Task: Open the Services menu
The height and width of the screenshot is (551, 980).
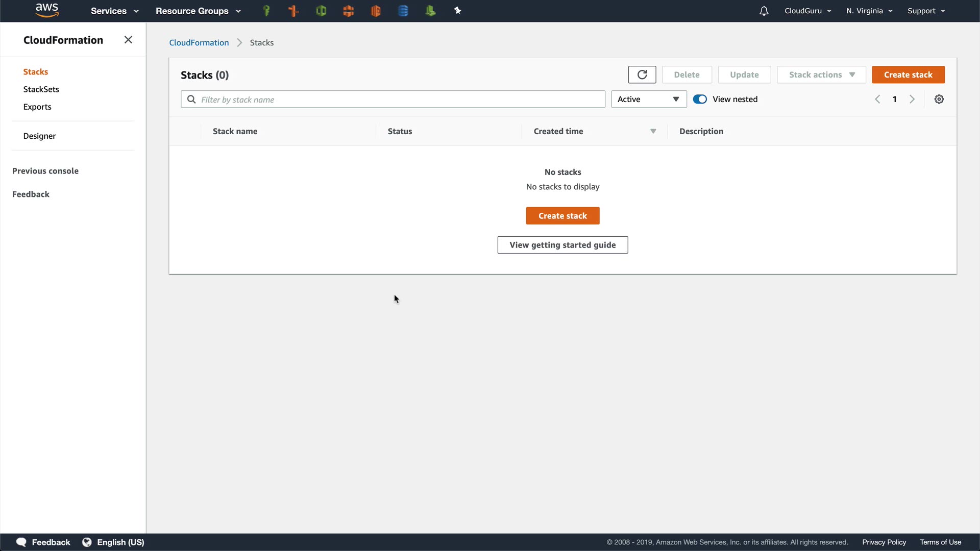Action: pyautogui.click(x=114, y=11)
